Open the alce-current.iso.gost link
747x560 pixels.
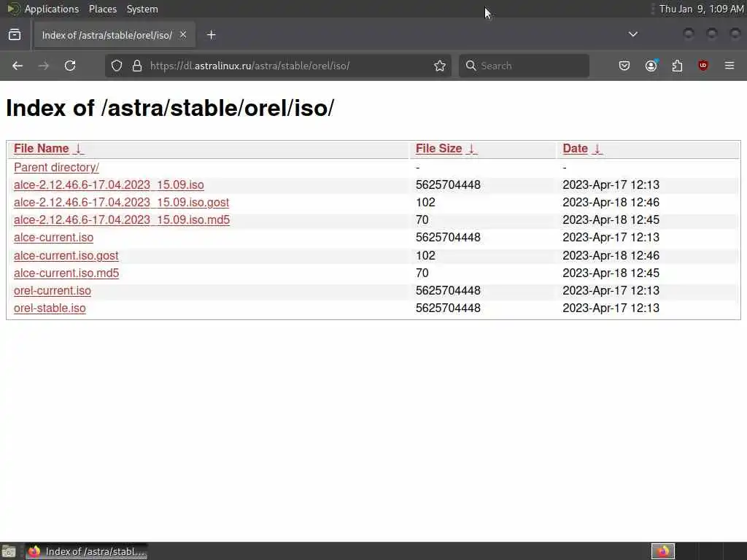(66, 256)
